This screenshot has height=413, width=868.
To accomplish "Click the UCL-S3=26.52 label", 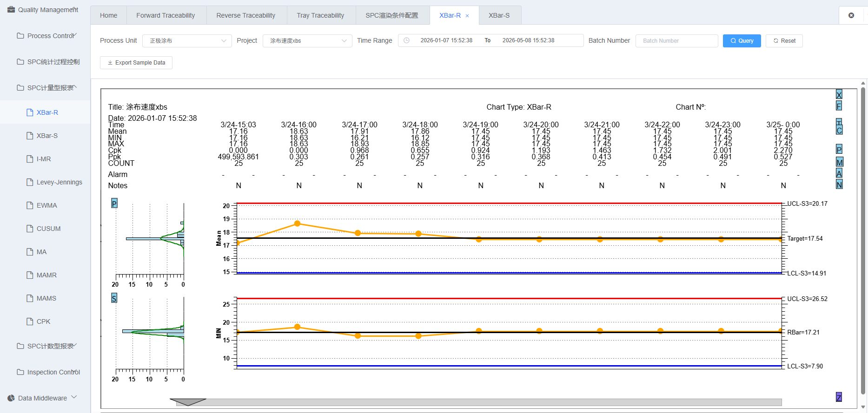I will pos(807,299).
